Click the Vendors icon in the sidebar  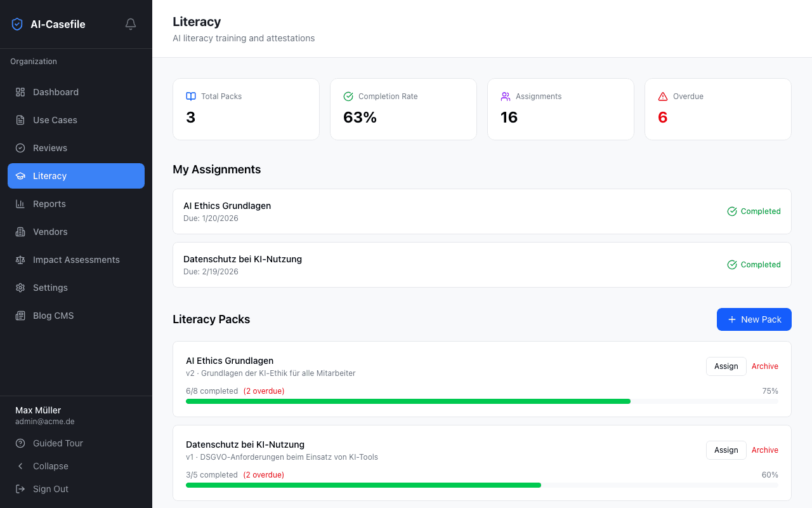click(x=19, y=232)
